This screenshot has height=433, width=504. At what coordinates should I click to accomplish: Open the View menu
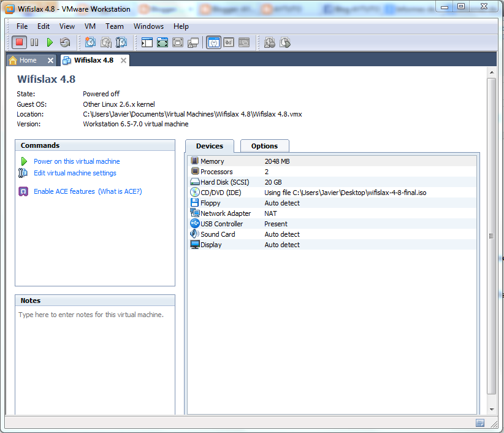click(x=67, y=26)
